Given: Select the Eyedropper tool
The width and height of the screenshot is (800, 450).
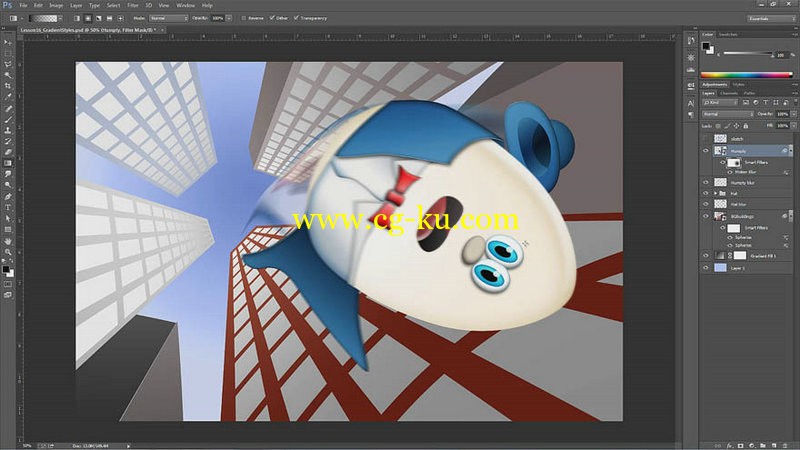Looking at the screenshot, I should [x=8, y=97].
